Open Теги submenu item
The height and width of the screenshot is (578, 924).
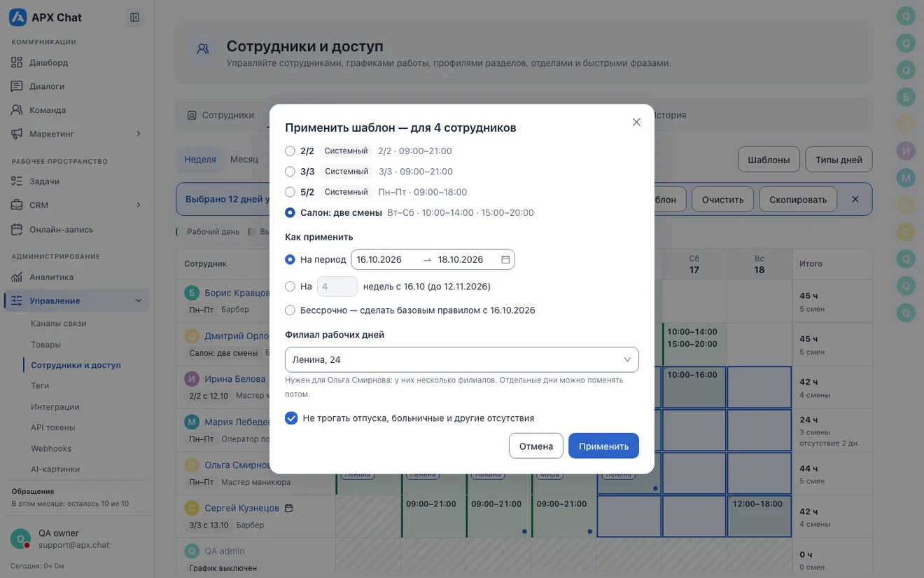pos(40,386)
